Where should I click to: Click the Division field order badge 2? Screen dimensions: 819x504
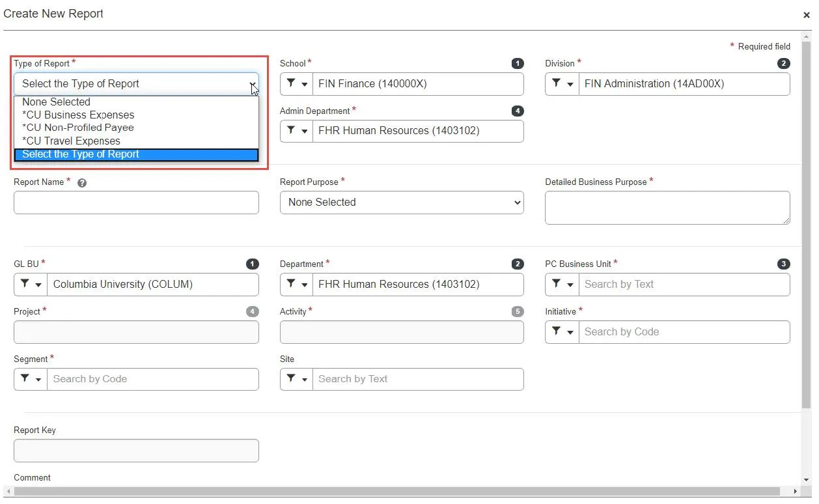tap(784, 63)
